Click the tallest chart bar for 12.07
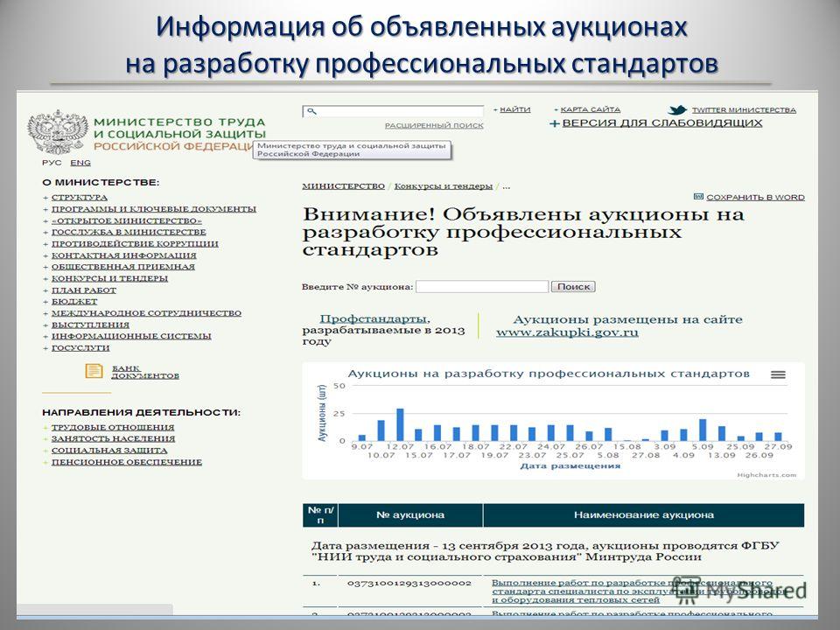Screen dimensions: 840x630 click(x=400, y=425)
